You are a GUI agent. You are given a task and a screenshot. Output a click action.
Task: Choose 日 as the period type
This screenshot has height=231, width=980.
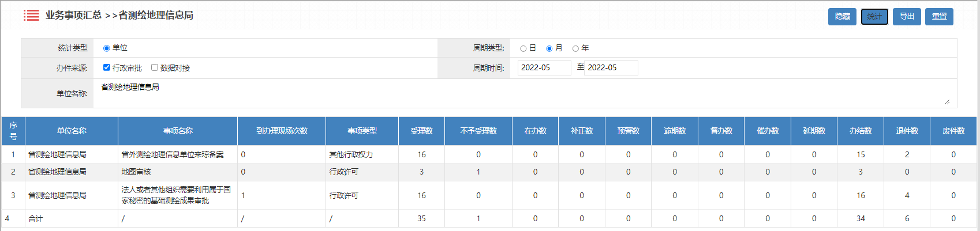click(523, 49)
